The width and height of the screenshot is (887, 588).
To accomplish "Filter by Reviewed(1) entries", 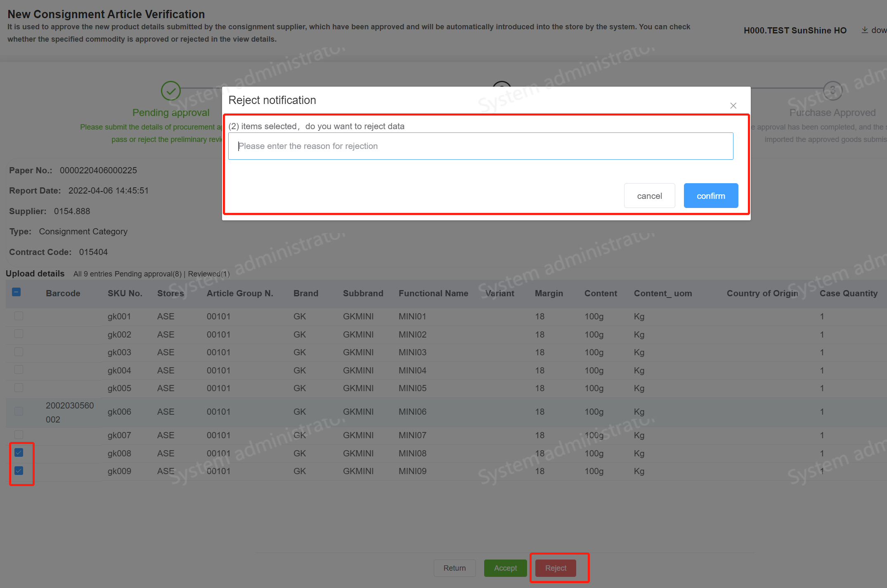I will 208,274.
